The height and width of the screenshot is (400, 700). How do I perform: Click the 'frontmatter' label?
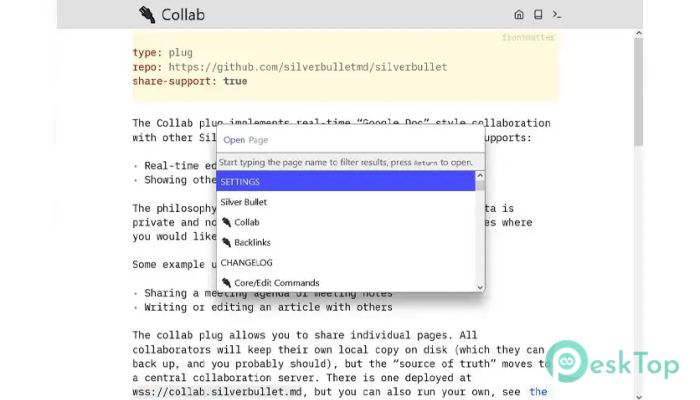pyautogui.click(x=528, y=38)
